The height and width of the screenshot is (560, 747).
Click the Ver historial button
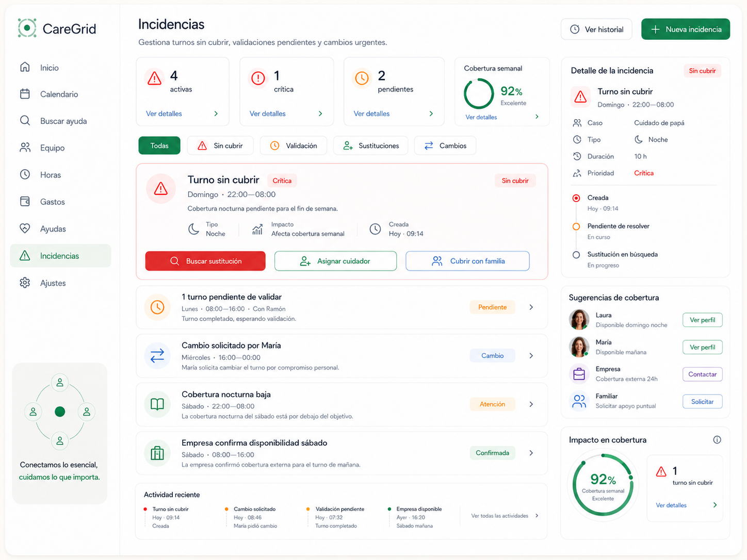pyautogui.click(x=596, y=29)
